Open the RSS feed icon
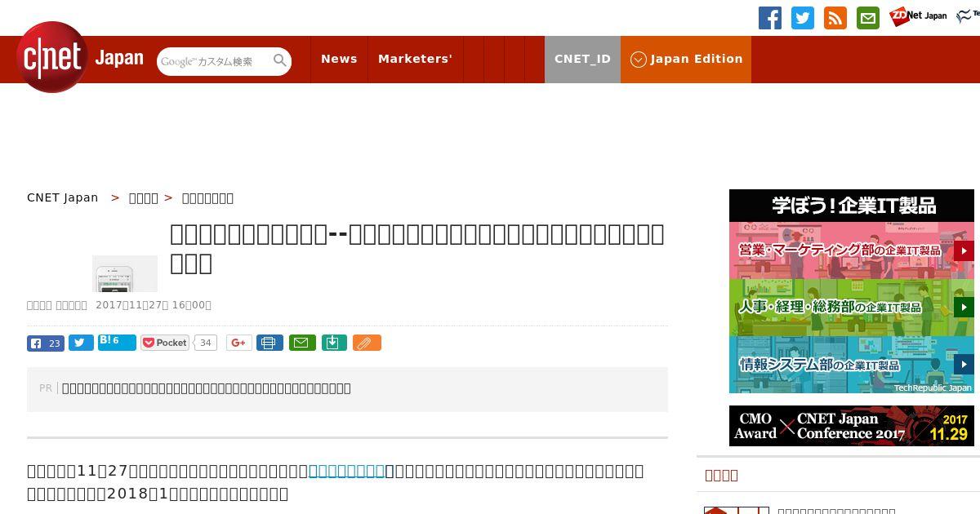The image size is (980, 514). point(835,18)
